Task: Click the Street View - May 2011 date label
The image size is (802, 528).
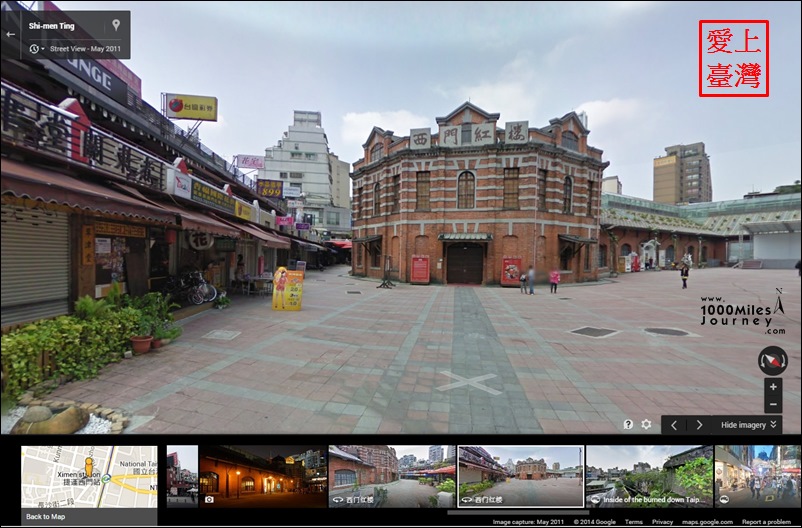Action: (85, 49)
